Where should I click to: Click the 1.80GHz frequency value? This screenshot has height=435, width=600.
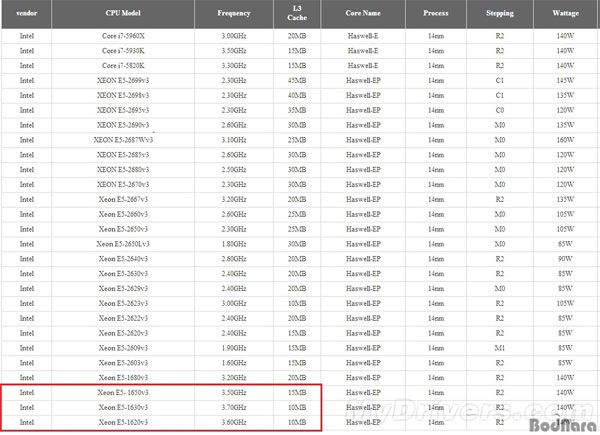point(234,244)
